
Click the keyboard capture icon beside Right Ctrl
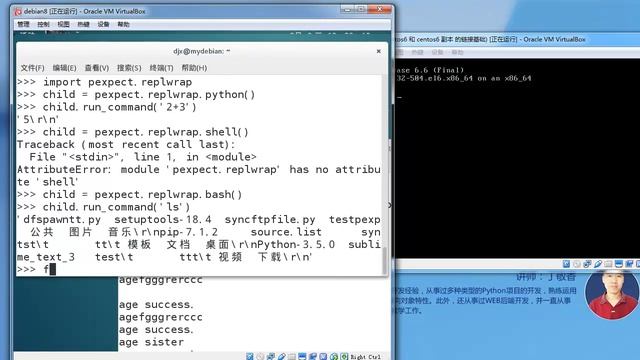click(344, 356)
